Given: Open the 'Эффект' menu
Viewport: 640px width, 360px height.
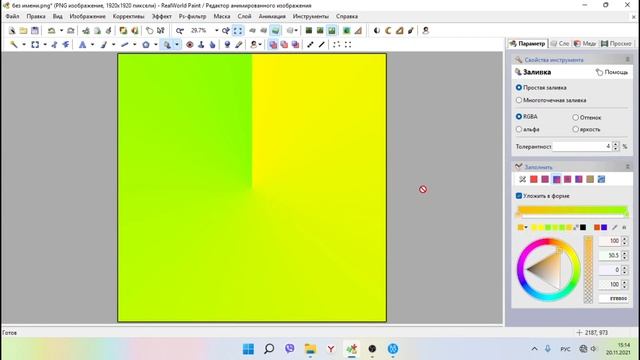Looking at the screenshot, I should (x=162, y=16).
